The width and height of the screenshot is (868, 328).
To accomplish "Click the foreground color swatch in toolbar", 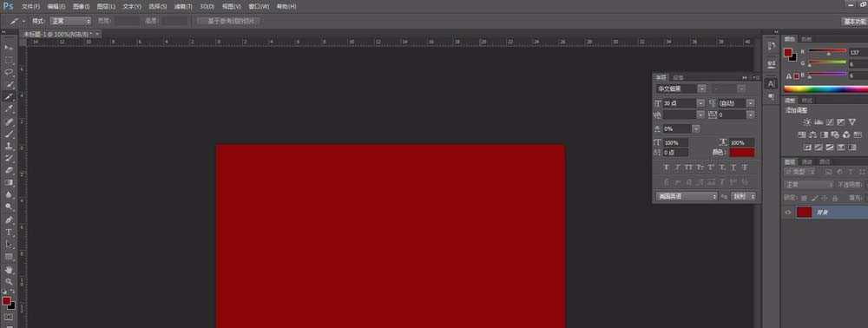I will point(6,301).
